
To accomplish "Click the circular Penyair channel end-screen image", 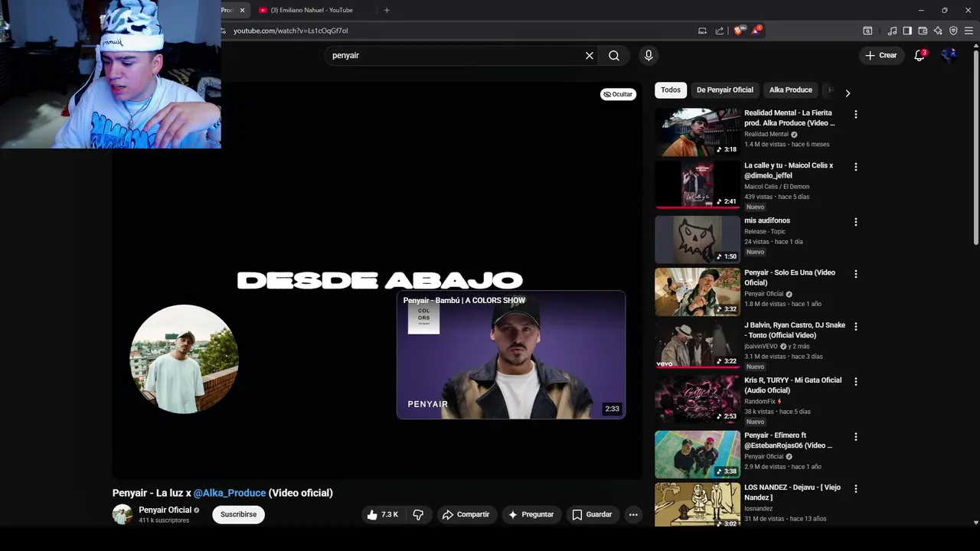I will pyautogui.click(x=184, y=359).
